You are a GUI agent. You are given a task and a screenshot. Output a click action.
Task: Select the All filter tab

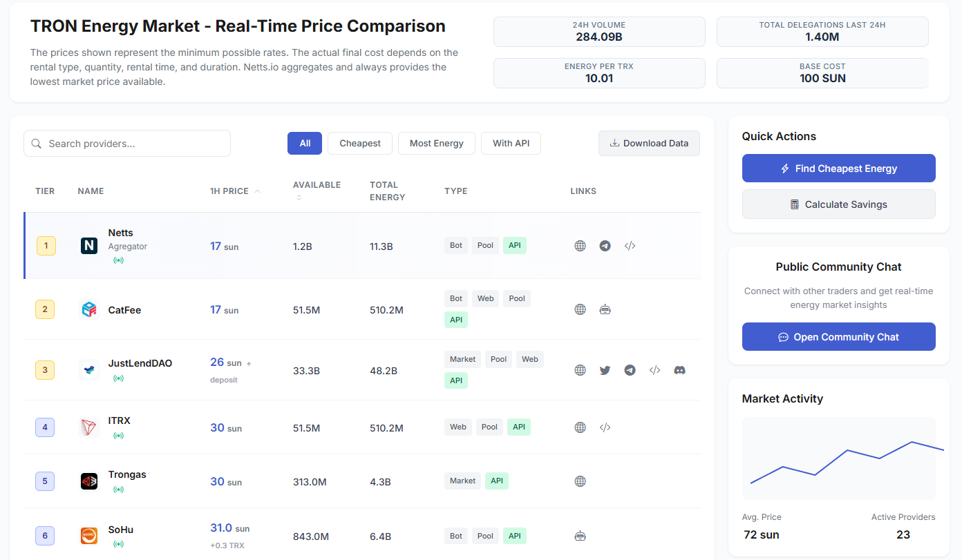tap(305, 144)
